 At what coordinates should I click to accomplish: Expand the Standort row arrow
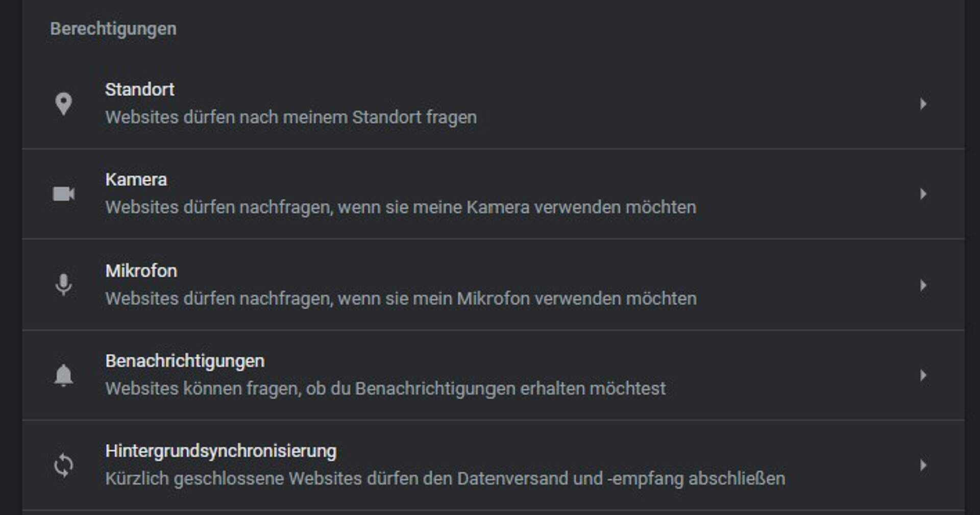923,104
